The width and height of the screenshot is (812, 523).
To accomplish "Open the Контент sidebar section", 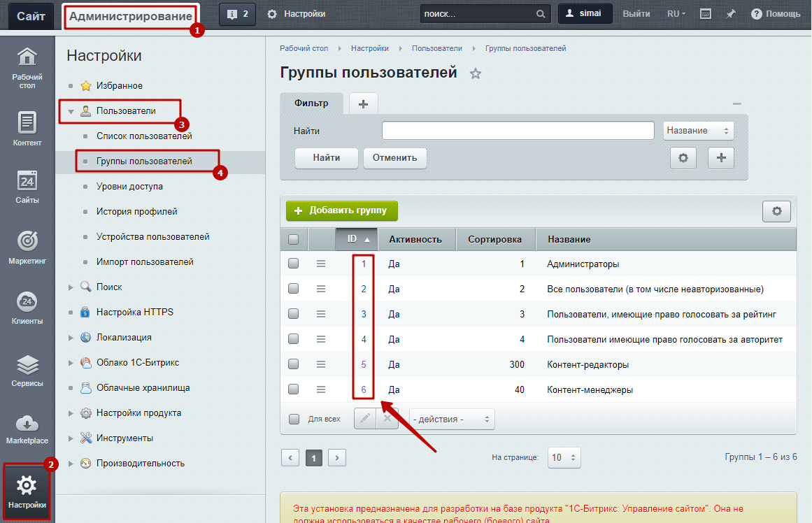I will coord(27,124).
